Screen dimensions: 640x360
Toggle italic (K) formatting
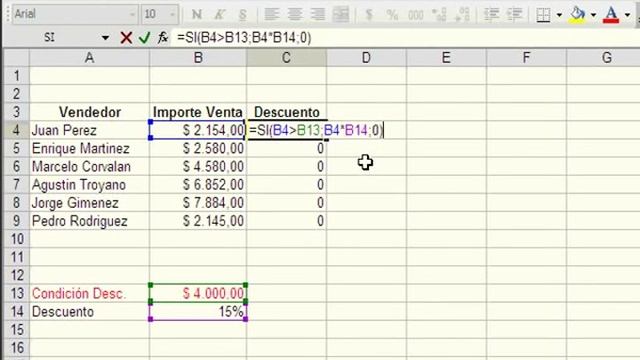pyautogui.click(x=220, y=15)
